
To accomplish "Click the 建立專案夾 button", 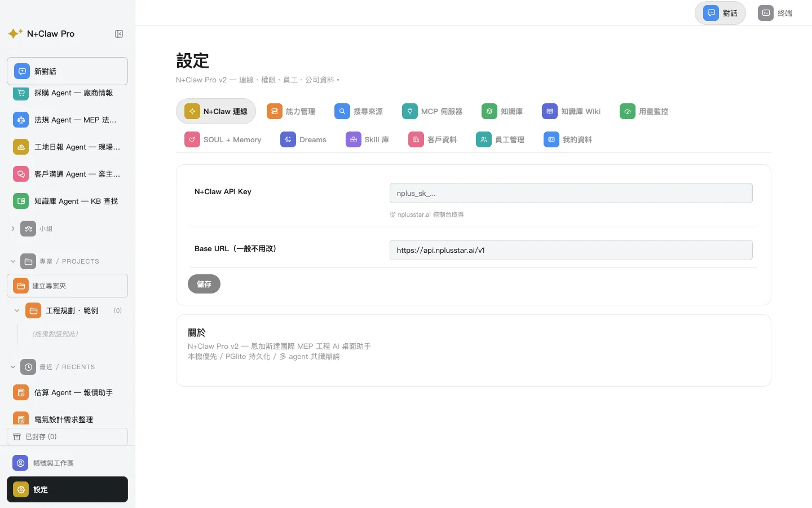I will pos(67,286).
